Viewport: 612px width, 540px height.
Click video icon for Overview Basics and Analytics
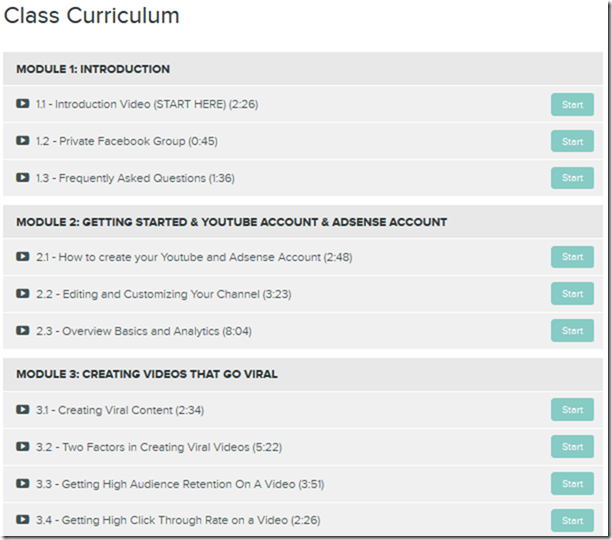tap(23, 331)
